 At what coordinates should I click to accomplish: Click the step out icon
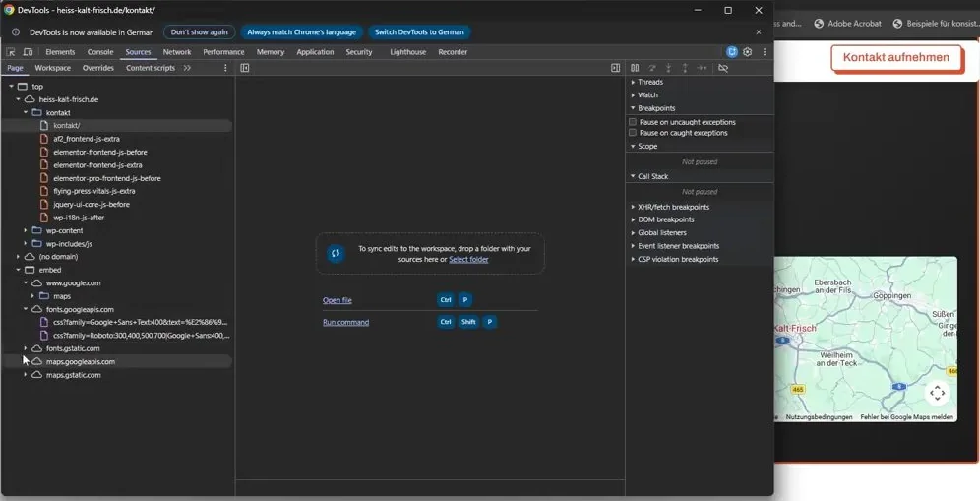point(685,68)
